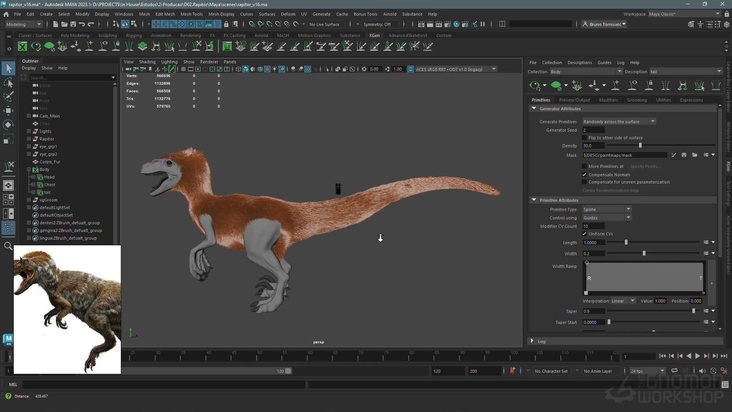The height and width of the screenshot is (412, 732).
Task: Open Control using Guides dropdown
Action: point(606,217)
